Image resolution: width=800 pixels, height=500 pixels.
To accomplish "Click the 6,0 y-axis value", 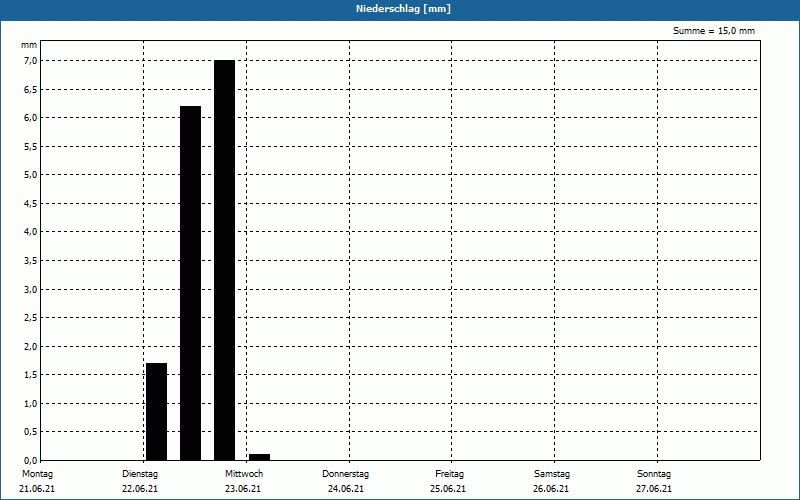I will coord(31,118).
